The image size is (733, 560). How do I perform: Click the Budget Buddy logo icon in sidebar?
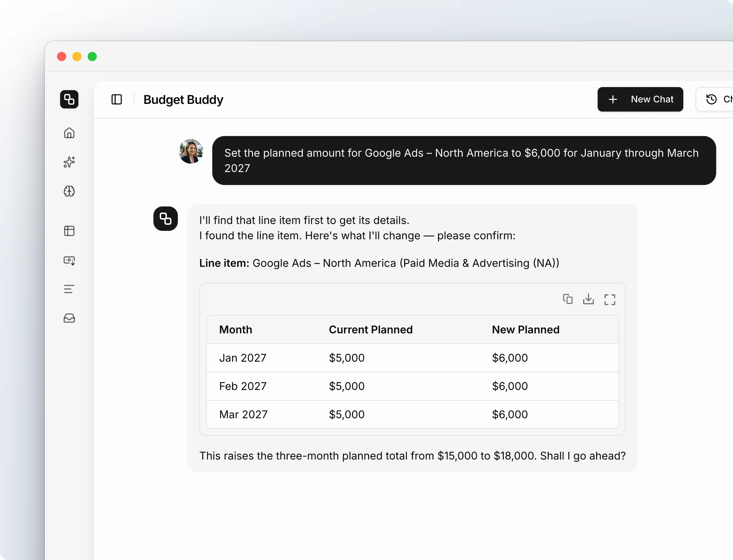pos(69,99)
